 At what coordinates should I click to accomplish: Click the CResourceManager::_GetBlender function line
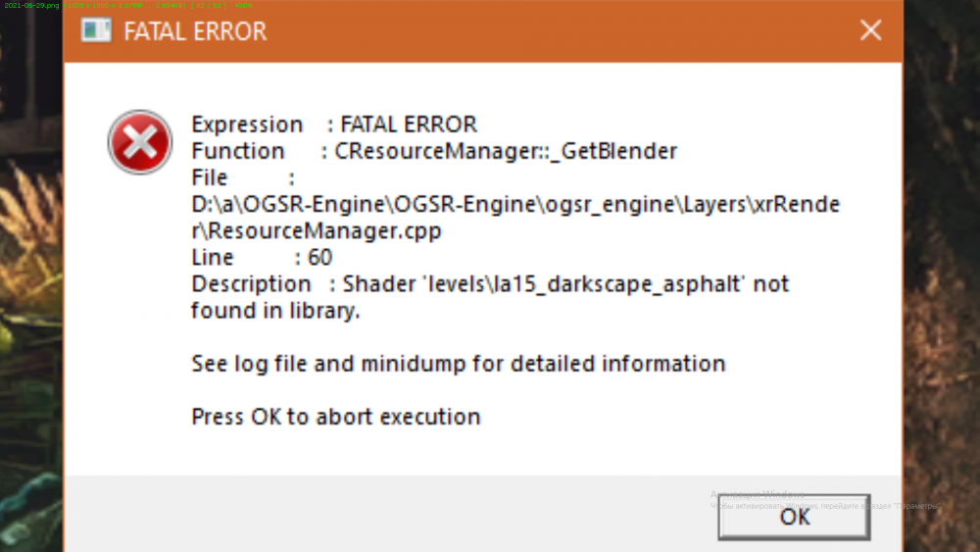434,151
